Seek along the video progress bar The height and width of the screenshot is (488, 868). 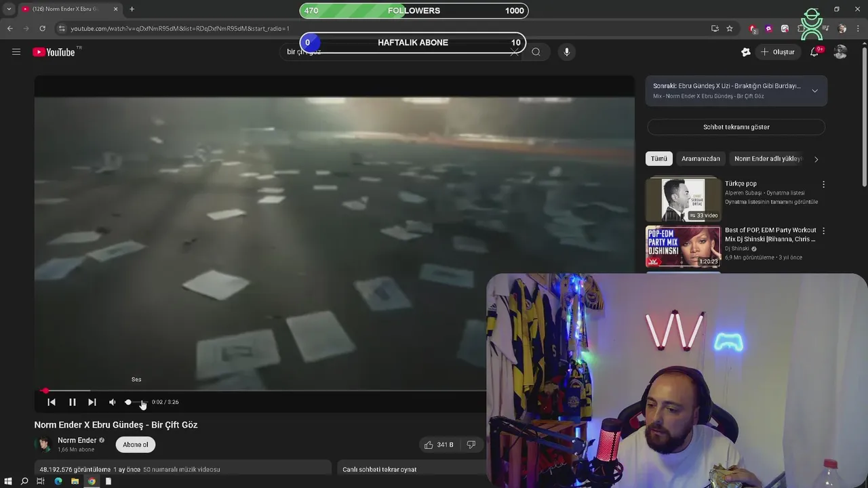point(260,390)
